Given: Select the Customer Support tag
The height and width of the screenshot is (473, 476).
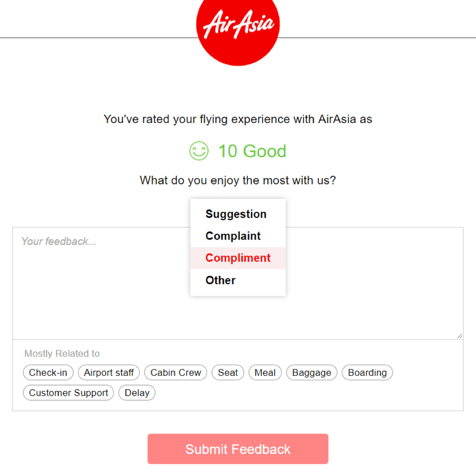Looking at the screenshot, I should coord(68,393).
